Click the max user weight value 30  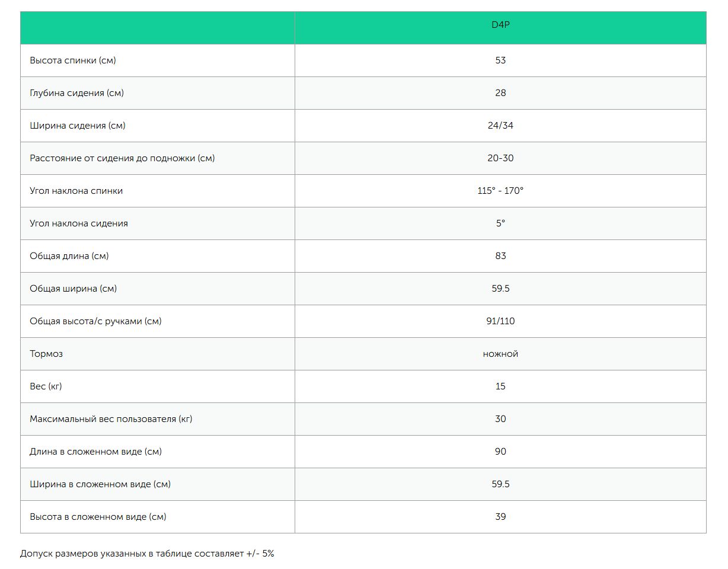[x=500, y=419]
